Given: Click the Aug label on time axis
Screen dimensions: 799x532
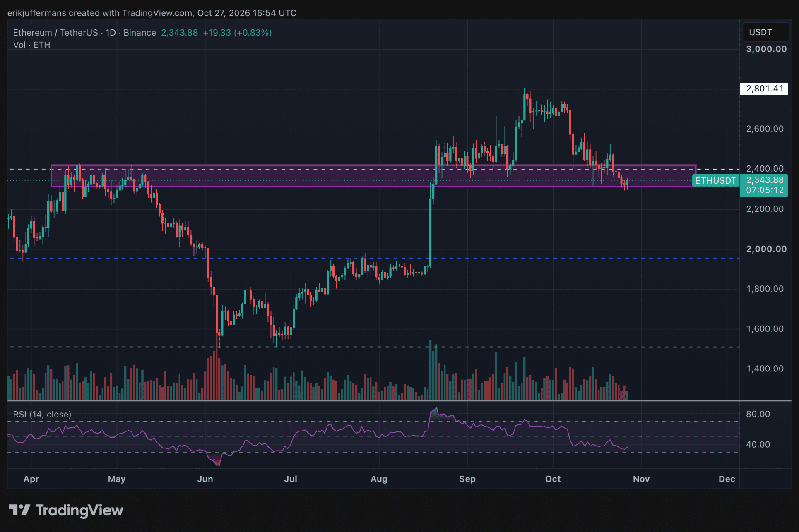Looking at the screenshot, I should tap(379, 479).
